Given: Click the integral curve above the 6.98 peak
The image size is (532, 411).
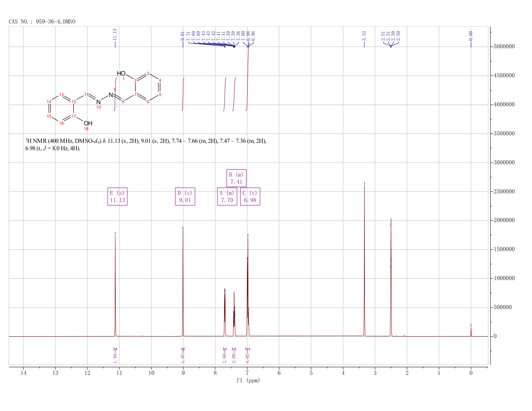Looking at the screenshot, I should point(248,77).
